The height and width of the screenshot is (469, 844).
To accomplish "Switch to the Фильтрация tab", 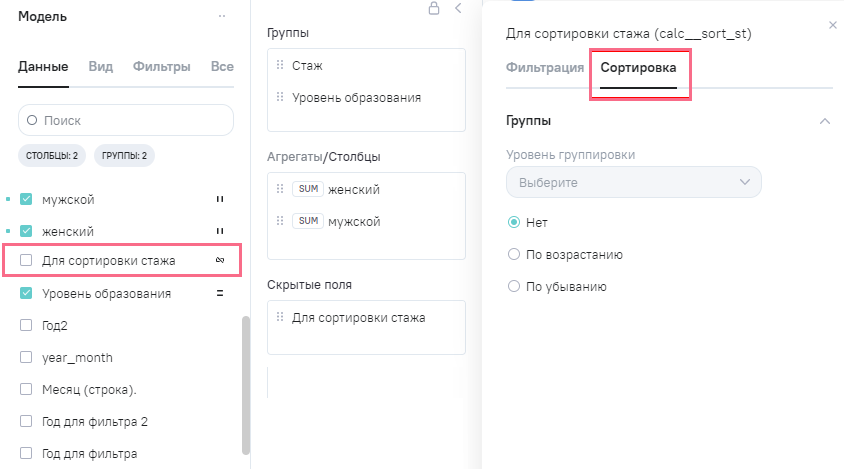I will (545, 68).
